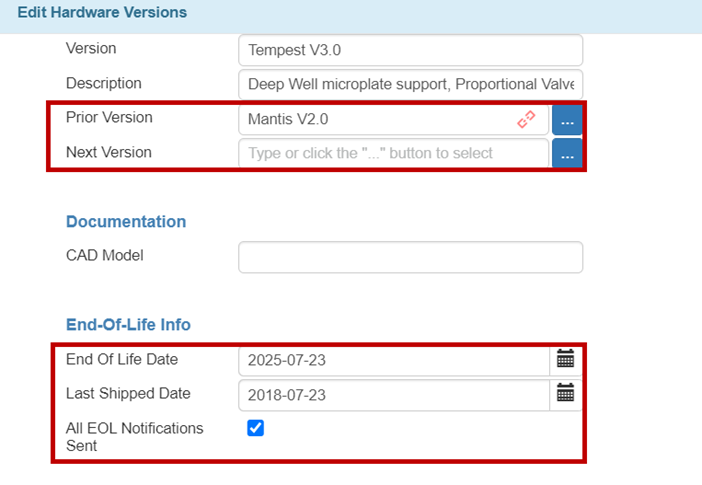Click the Version field containing Tempest V3.0
Screen dimensions: 702x485
pyautogui.click(x=410, y=50)
